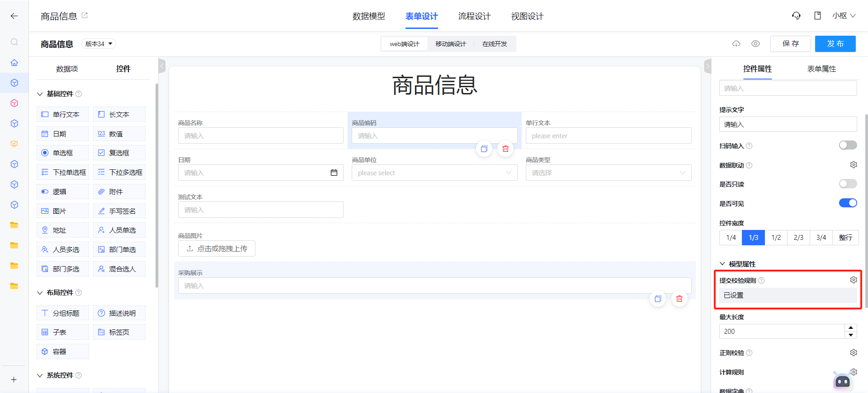Copy the 商品编码 field

484,149
